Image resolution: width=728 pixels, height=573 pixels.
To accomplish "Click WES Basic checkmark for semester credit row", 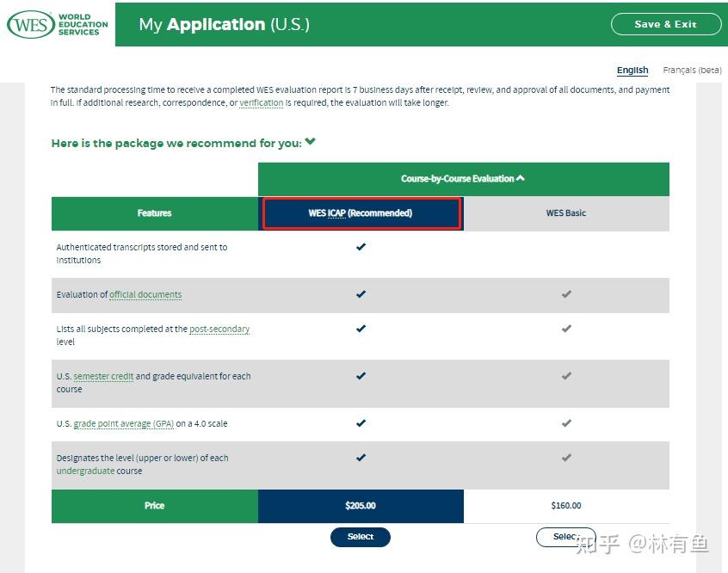I will 566,376.
